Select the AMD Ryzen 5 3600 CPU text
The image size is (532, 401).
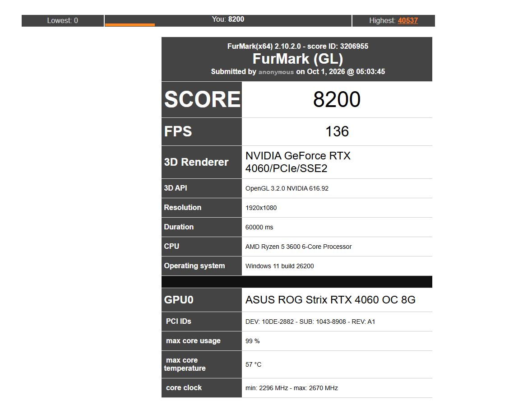pos(298,247)
